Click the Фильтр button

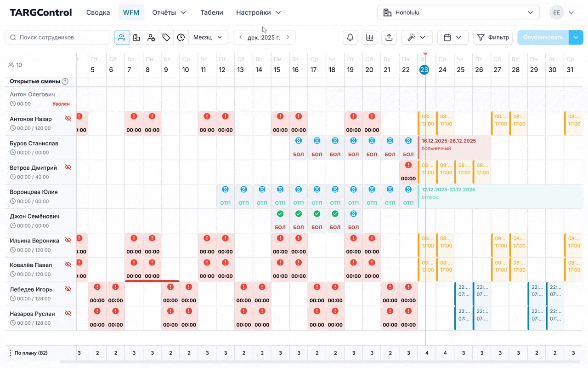click(493, 38)
